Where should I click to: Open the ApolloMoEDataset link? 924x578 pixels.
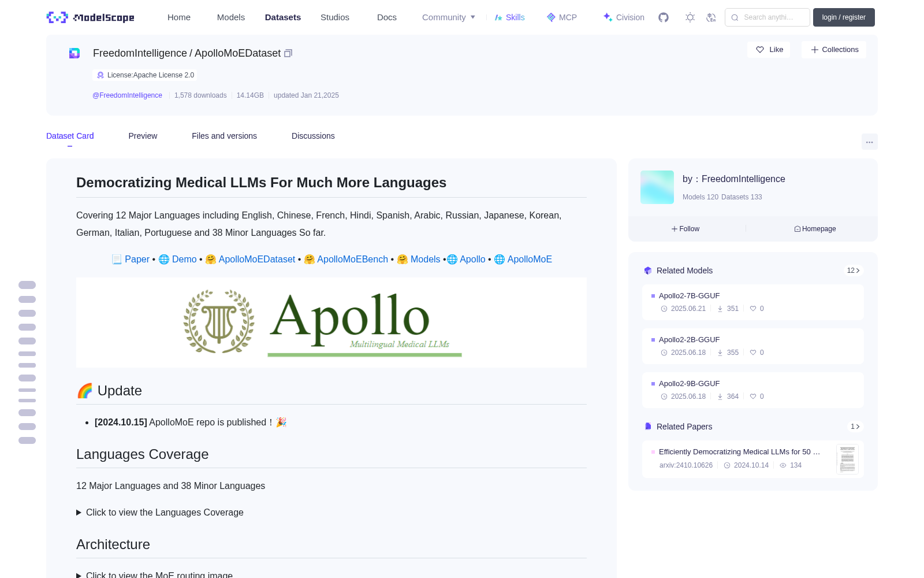click(x=256, y=260)
